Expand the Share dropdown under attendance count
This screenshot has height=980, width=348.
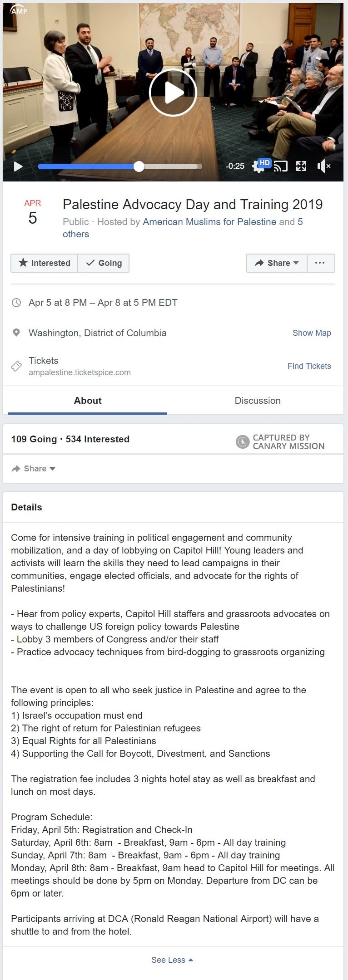pos(34,469)
